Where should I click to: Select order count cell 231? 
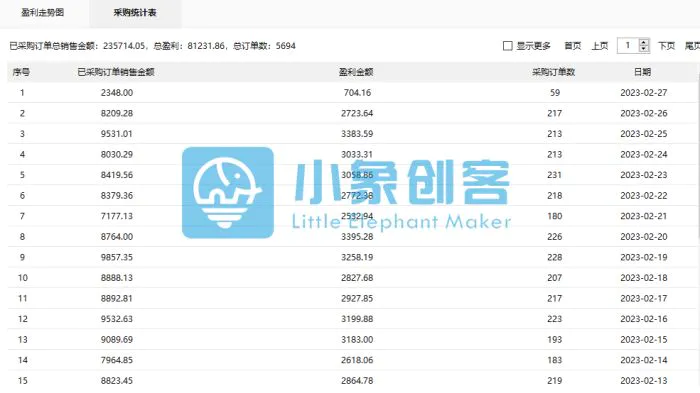[554, 175]
